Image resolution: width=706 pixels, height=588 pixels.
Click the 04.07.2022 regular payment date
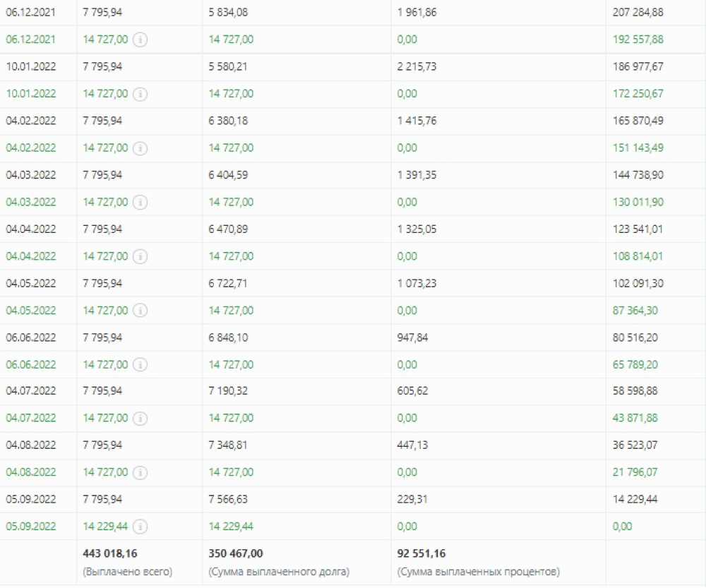point(31,390)
